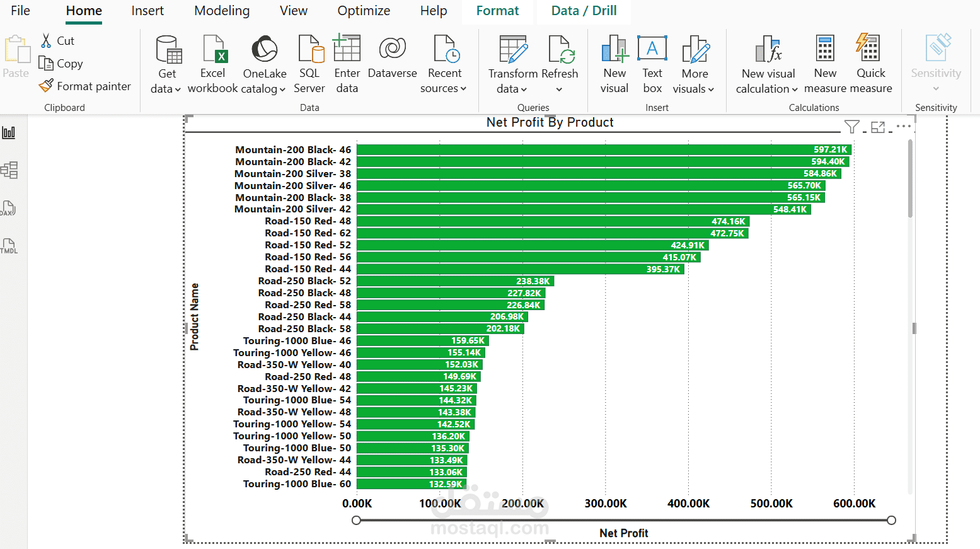Image resolution: width=980 pixels, height=549 pixels.
Task: Open Model view in left sidebar
Action: 9,170
